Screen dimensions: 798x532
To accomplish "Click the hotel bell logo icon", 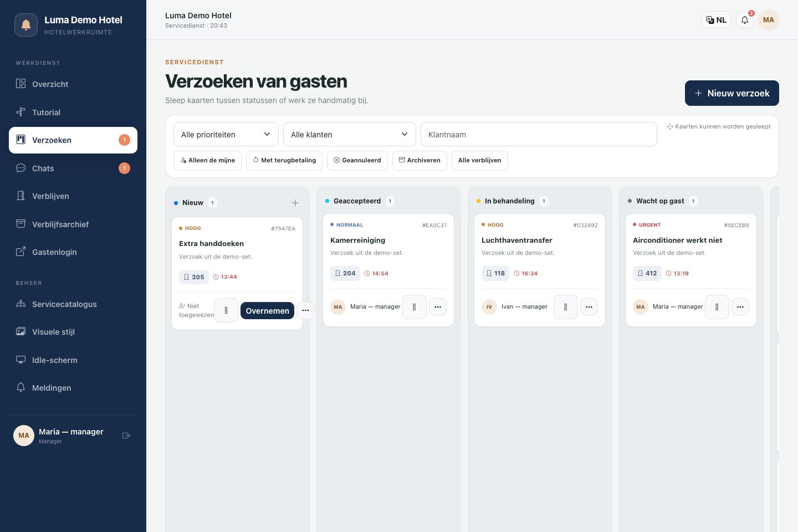I will (x=26, y=25).
